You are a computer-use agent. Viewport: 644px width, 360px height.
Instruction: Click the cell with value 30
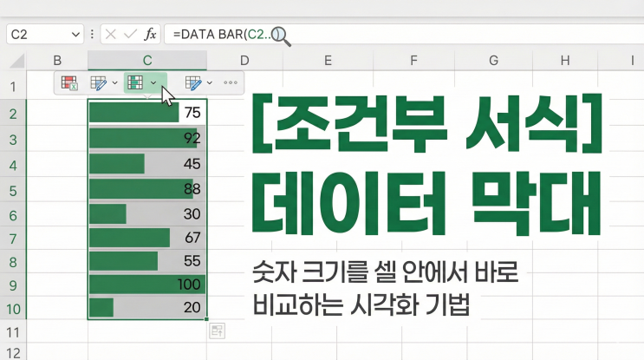(147, 214)
